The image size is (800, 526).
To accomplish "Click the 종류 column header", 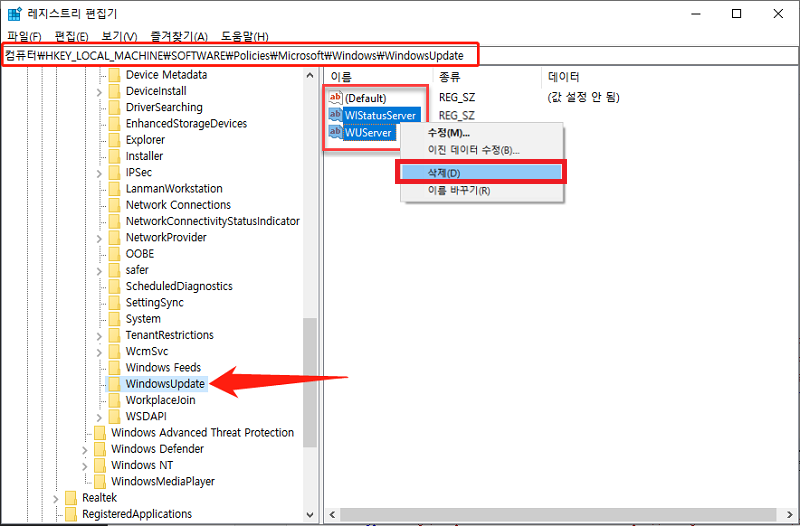I will click(487, 77).
